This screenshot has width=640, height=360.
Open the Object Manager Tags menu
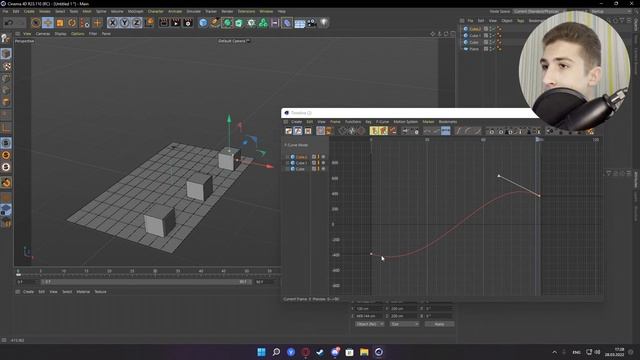[x=520, y=20]
